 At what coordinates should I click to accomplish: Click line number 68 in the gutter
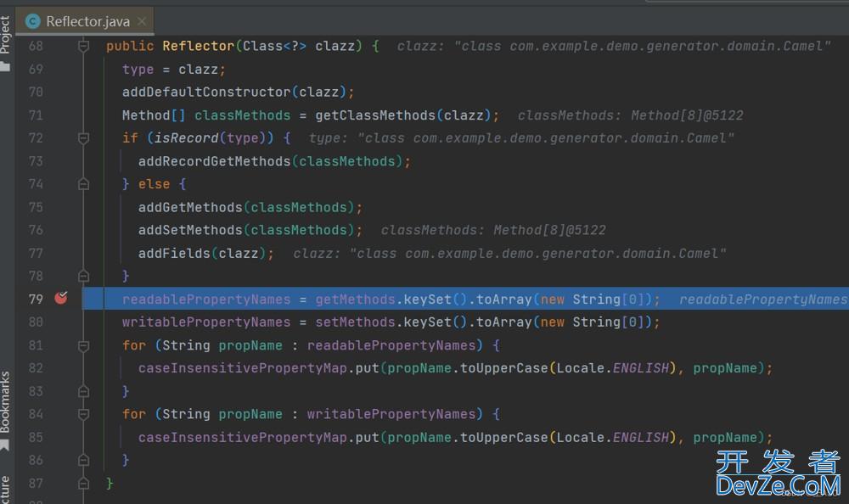[36, 46]
